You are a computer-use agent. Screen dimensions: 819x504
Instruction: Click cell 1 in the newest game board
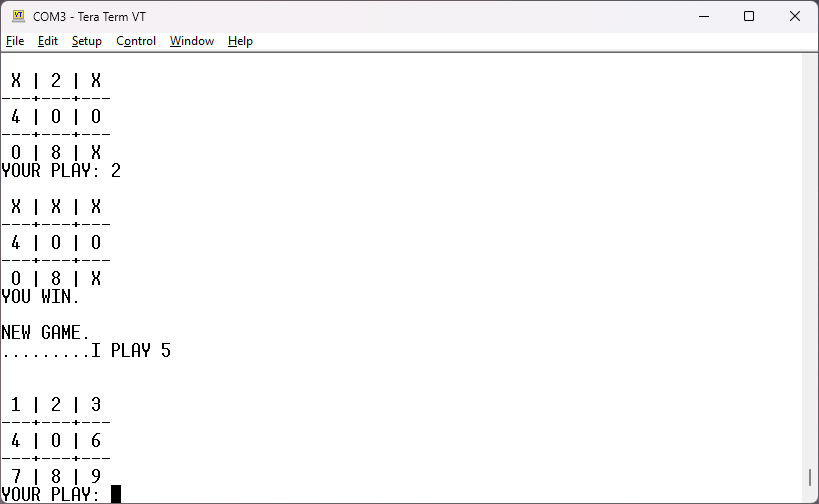[x=16, y=405]
